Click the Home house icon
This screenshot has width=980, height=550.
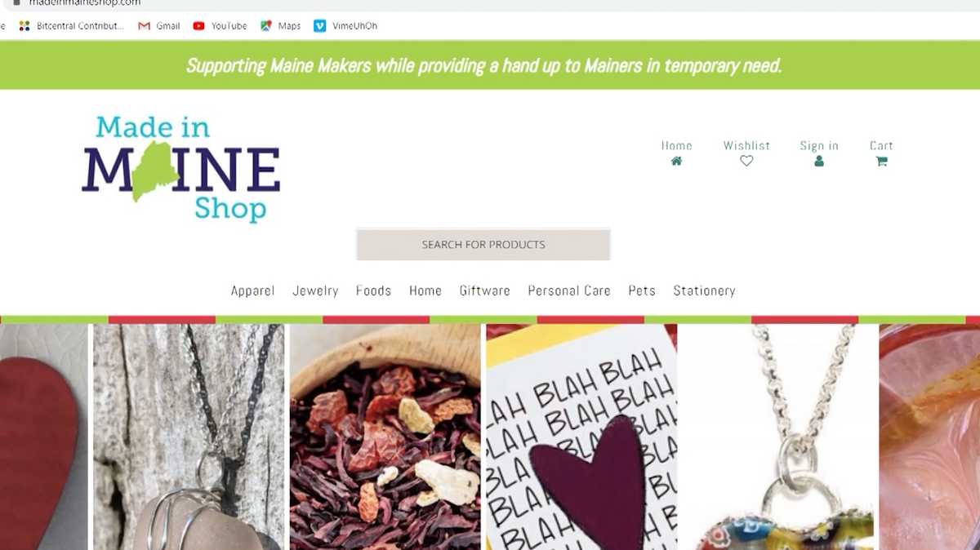[x=676, y=162]
